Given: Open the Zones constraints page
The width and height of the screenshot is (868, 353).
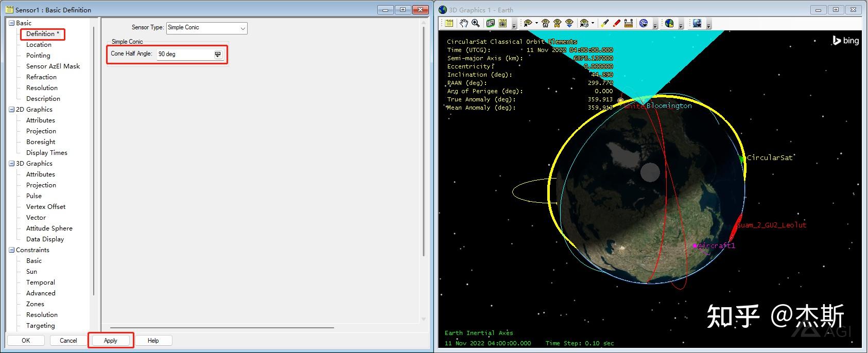Looking at the screenshot, I should (x=35, y=304).
